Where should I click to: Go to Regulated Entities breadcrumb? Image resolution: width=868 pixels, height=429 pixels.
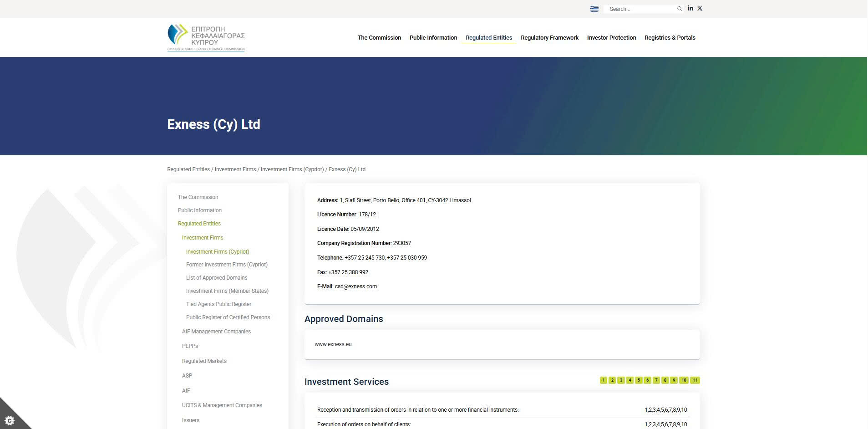tap(188, 169)
